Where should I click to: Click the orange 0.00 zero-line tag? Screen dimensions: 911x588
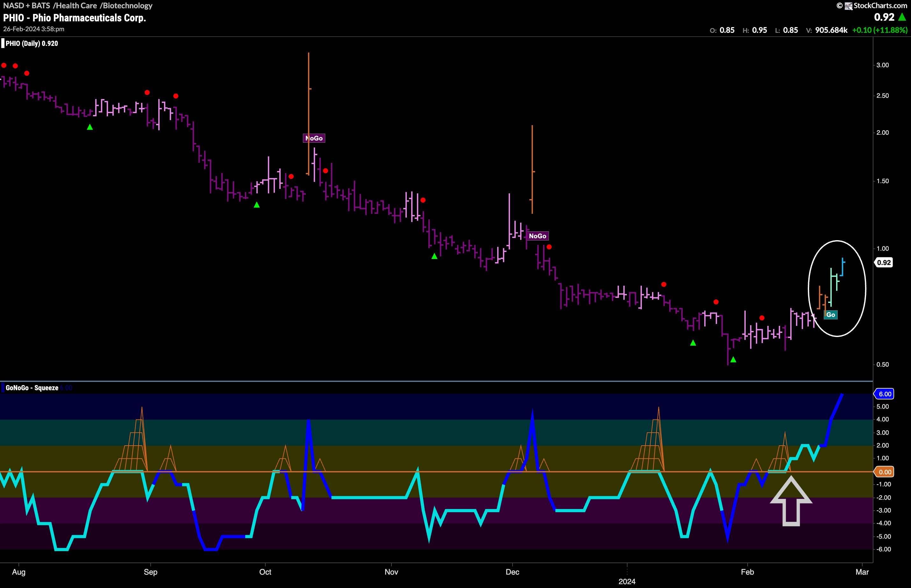pyautogui.click(x=884, y=472)
